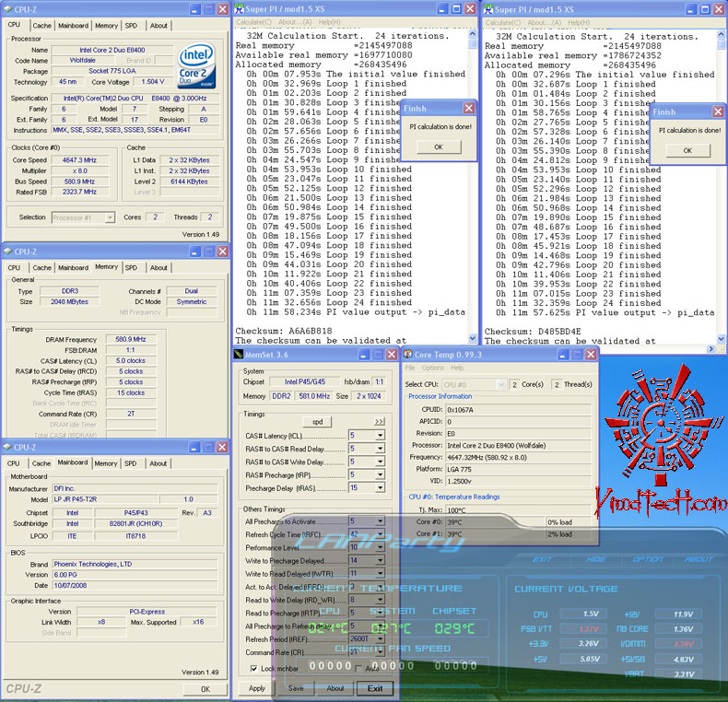
Task: Open the RAS# to CAS# Read Delay dropdown
Action: (x=381, y=449)
